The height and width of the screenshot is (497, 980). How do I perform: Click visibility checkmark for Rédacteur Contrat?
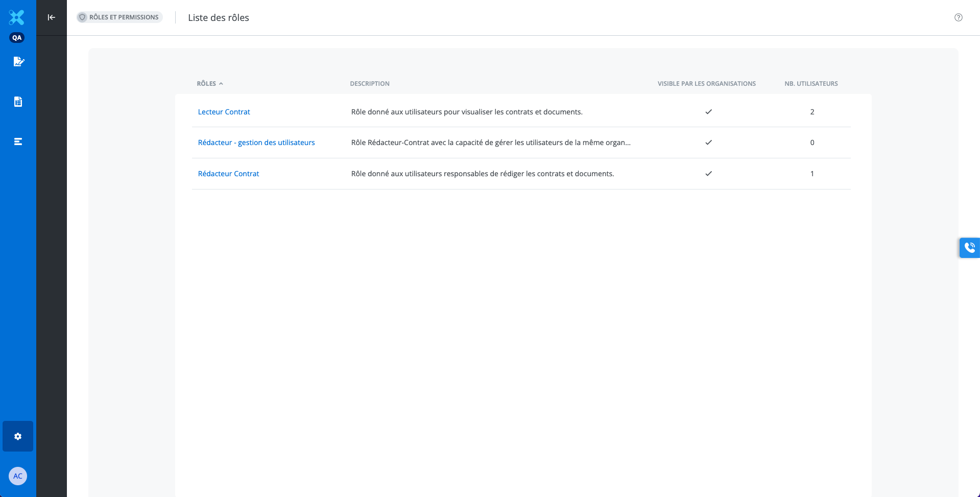click(x=708, y=174)
